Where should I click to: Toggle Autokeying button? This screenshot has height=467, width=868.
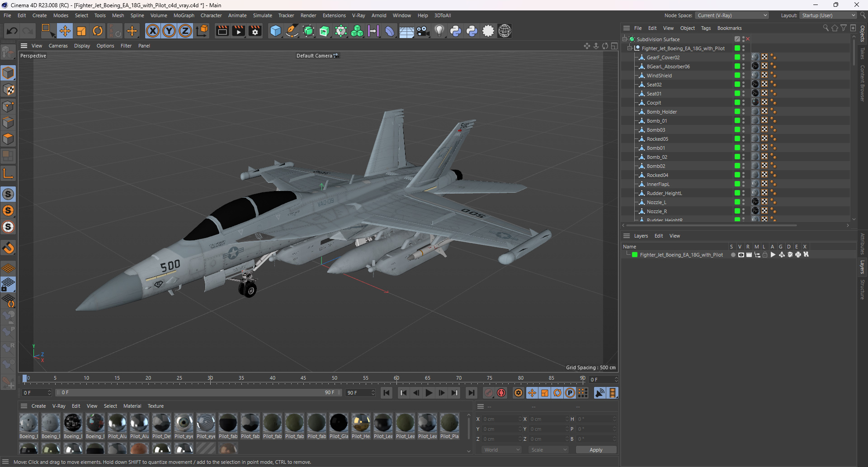[501, 393]
